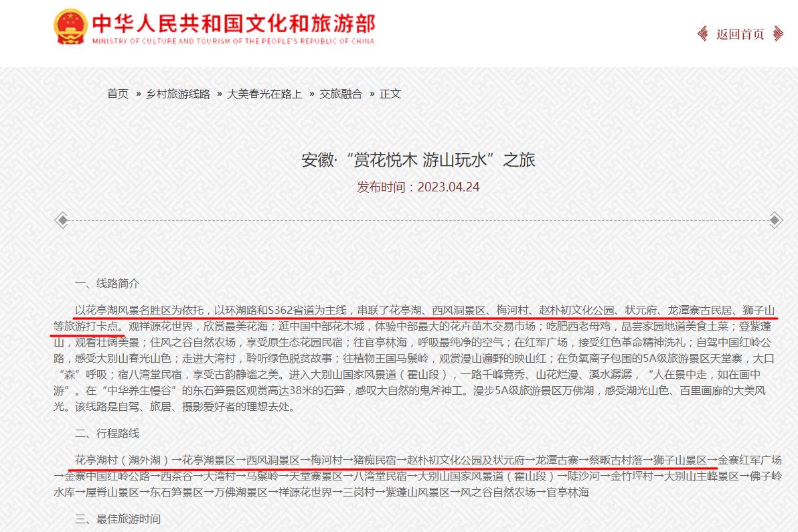Go back via the 返回首页 link

coord(740,34)
